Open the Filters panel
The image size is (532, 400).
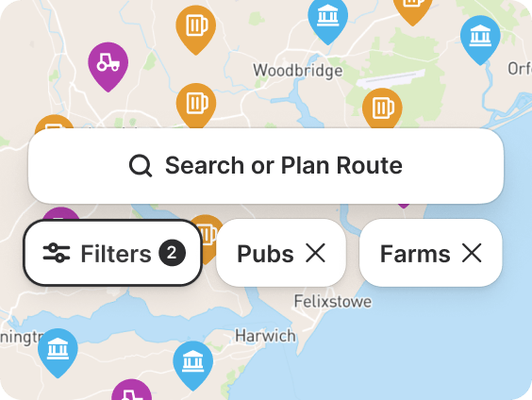113,253
